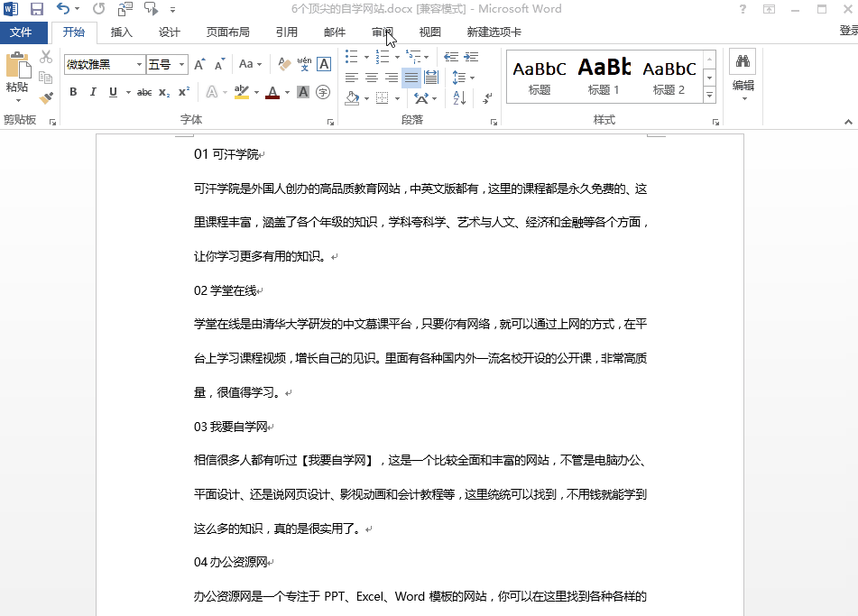858x616 pixels.
Task: Click heading text 01 可汗学院
Action: (x=226, y=154)
